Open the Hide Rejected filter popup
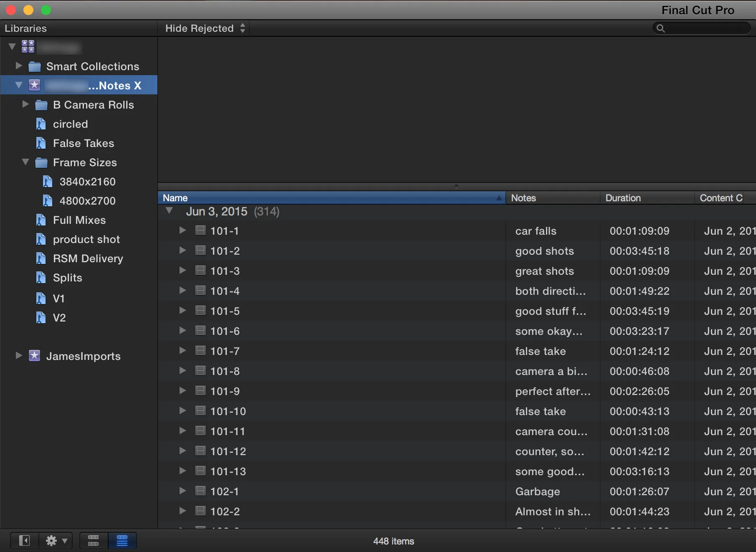This screenshot has width=756, height=552. click(x=205, y=28)
